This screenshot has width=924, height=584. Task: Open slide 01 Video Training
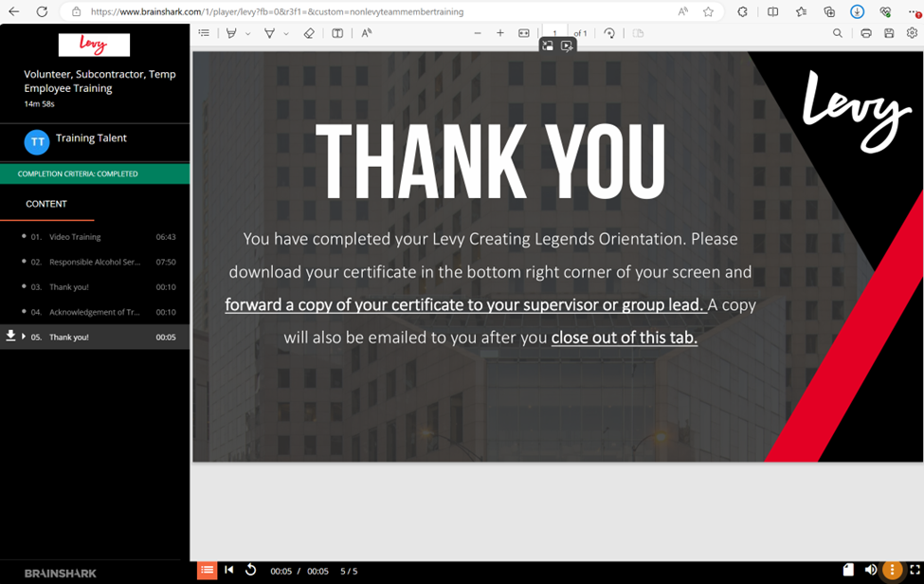tap(76, 237)
